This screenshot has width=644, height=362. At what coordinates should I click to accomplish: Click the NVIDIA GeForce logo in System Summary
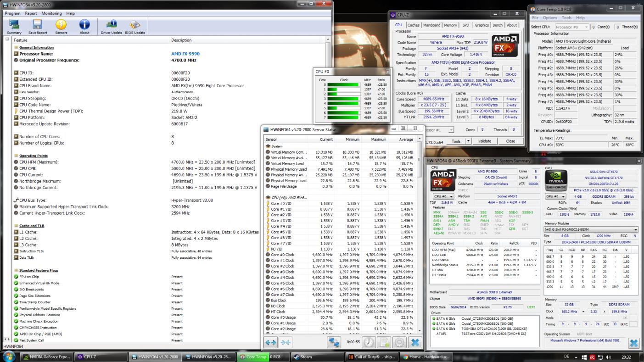[x=555, y=181]
